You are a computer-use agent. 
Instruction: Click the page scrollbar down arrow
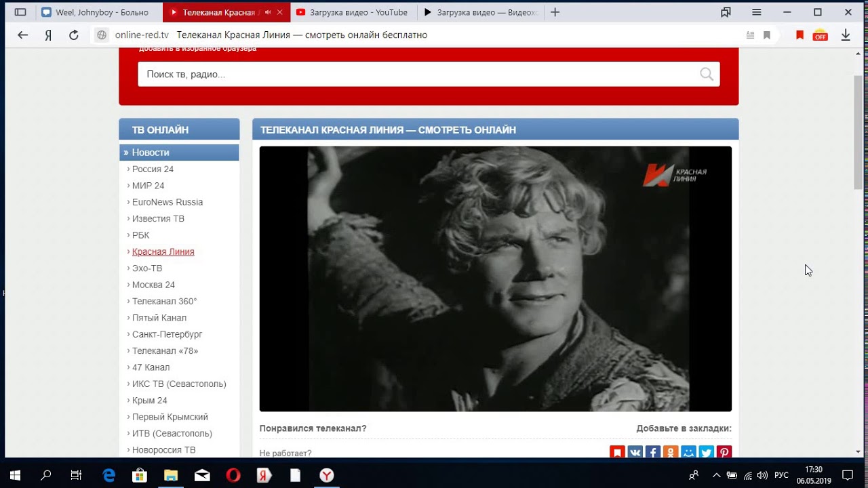[858, 452]
